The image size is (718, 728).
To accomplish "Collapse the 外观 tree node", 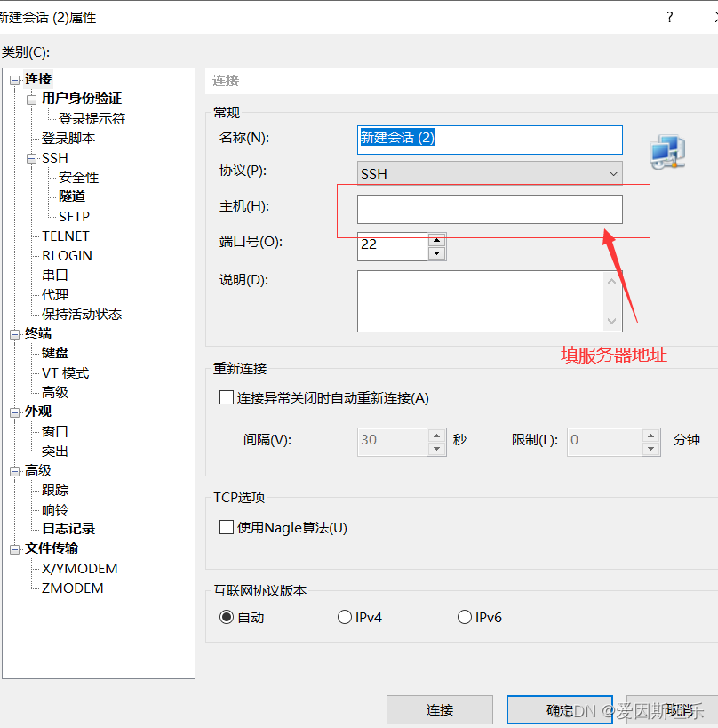I will coord(15,412).
